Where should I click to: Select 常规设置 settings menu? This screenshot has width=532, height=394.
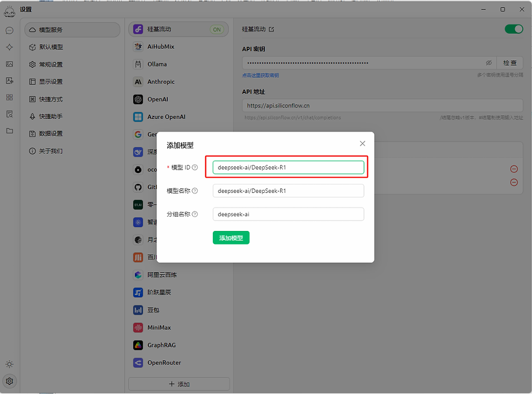tap(72, 65)
